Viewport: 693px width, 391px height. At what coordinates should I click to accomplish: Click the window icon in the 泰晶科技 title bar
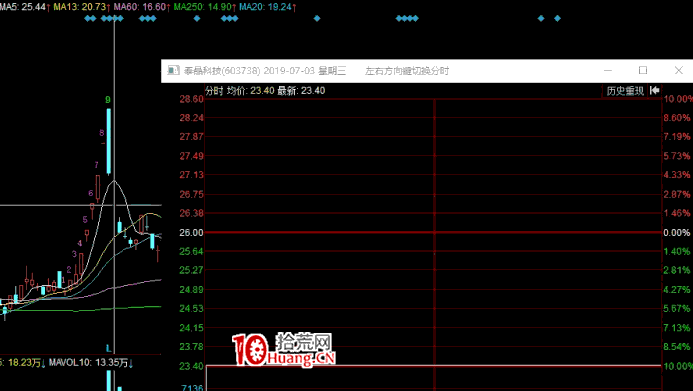point(174,71)
